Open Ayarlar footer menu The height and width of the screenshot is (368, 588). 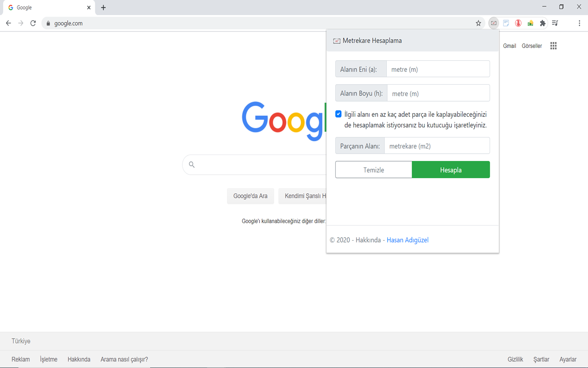click(568, 359)
